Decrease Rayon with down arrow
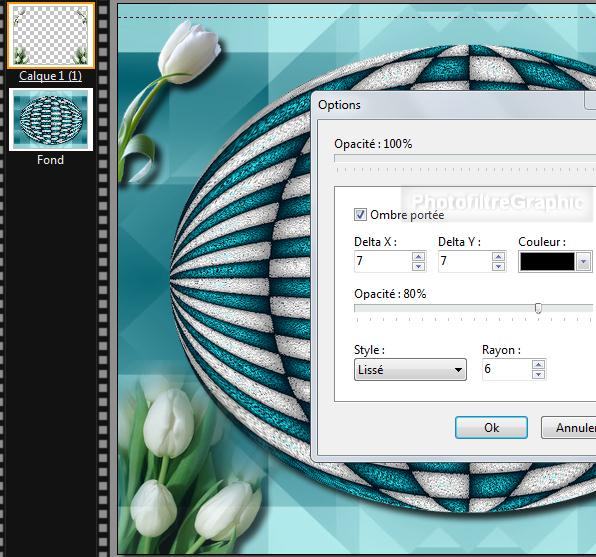Image resolution: width=596 pixels, height=557 pixels. [x=538, y=375]
